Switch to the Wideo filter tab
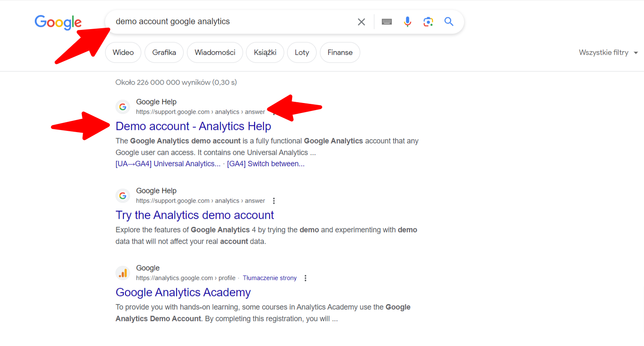The image size is (644, 346). pyautogui.click(x=123, y=53)
